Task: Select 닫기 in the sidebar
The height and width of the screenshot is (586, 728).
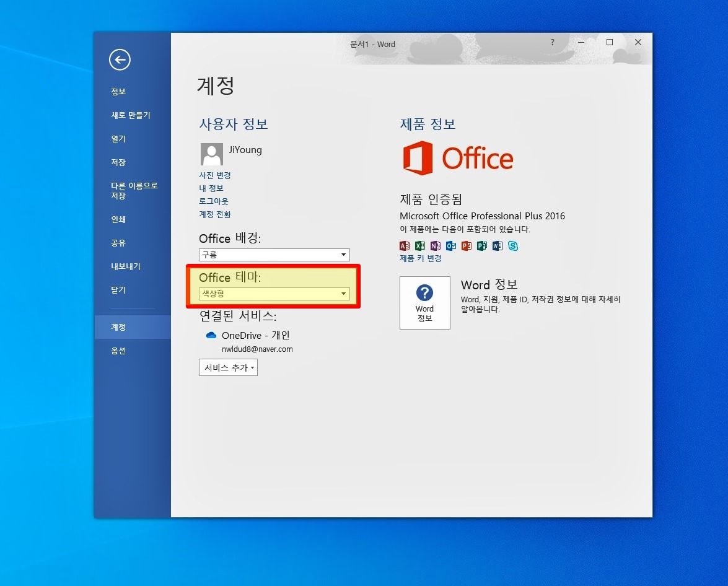Action: coord(118,291)
